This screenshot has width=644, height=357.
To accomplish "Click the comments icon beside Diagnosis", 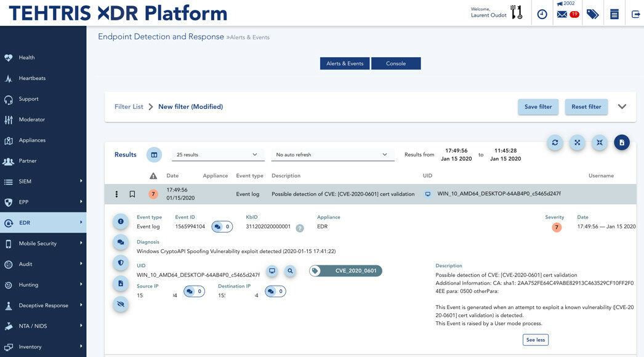I will (121, 242).
